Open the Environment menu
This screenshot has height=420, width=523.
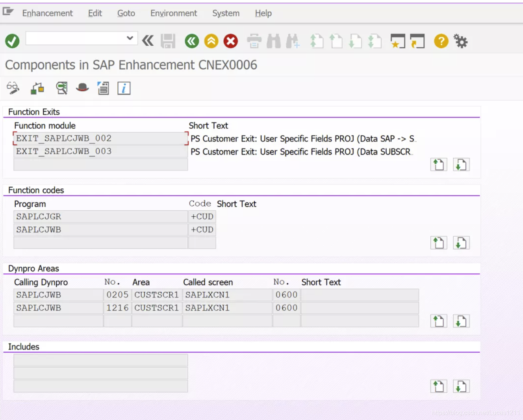174,13
